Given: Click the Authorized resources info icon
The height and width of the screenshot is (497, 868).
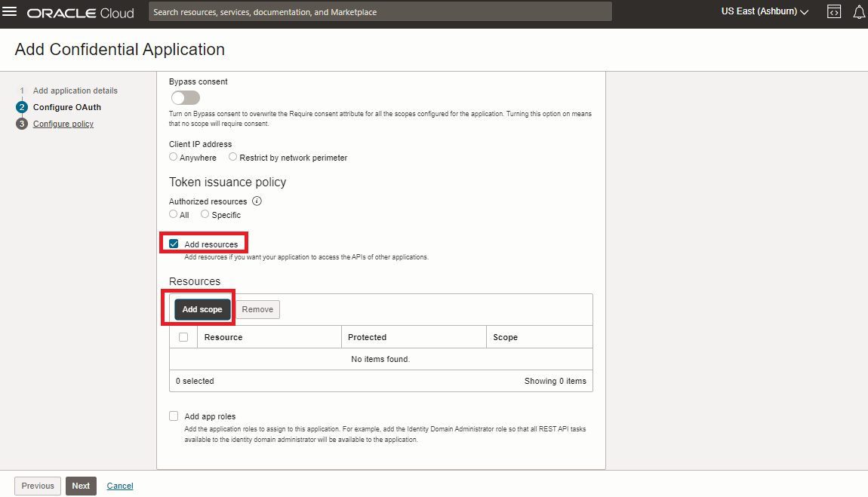Looking at the screenshot, I should 257,201.
